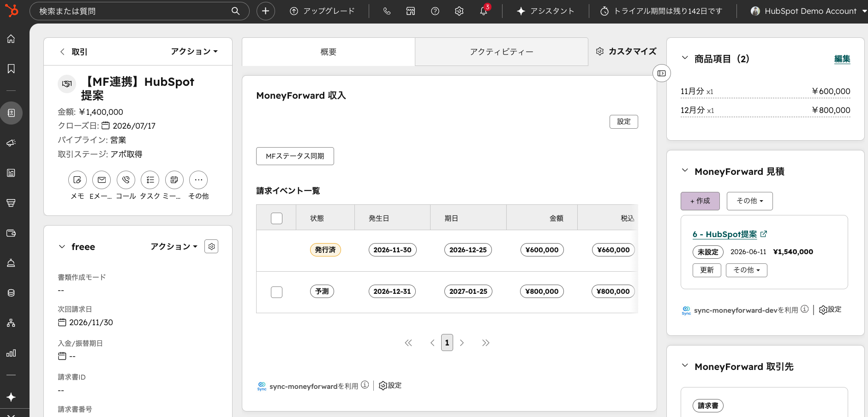Switch to the 概要 tab
The width and height of the screenshot is (868, 417).
[x=329, y=52]
